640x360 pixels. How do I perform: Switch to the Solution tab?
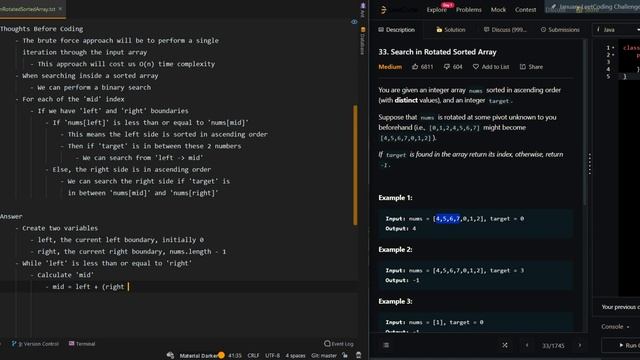point(451,30)
